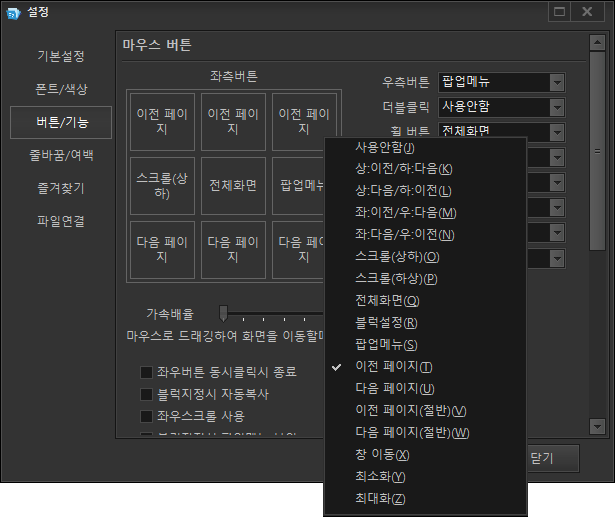This screenshot has width=615, height=517.
Task: Choose 다음 페이지(U) menu item
Action: tap(425, 389)
